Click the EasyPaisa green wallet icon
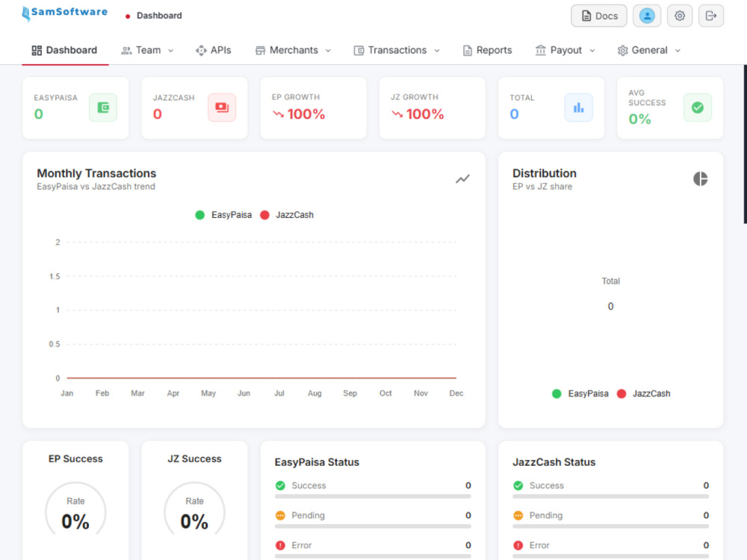 coord(103,108)
